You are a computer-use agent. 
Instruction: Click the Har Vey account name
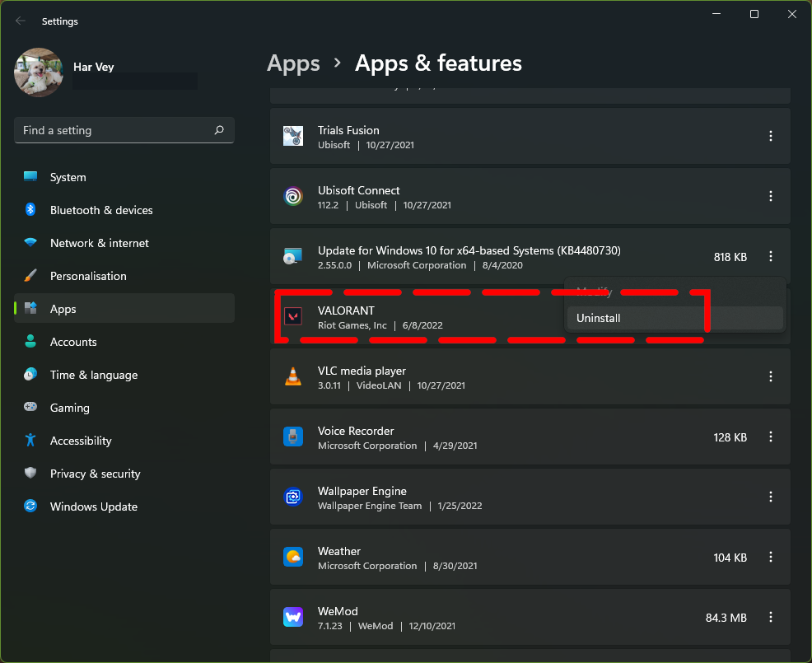coord(94,67)
